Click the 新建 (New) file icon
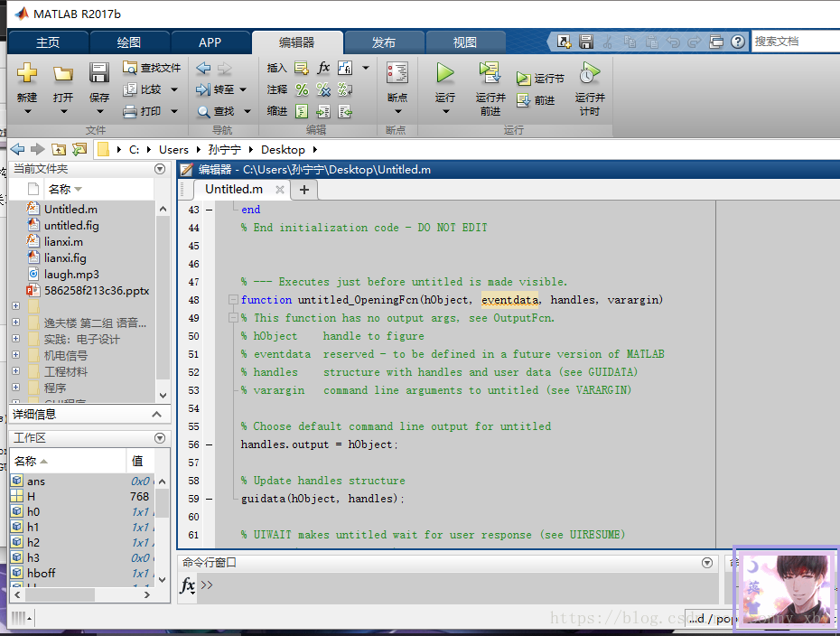The height and width of the screenshot is (636, 840). coord(27,73)
